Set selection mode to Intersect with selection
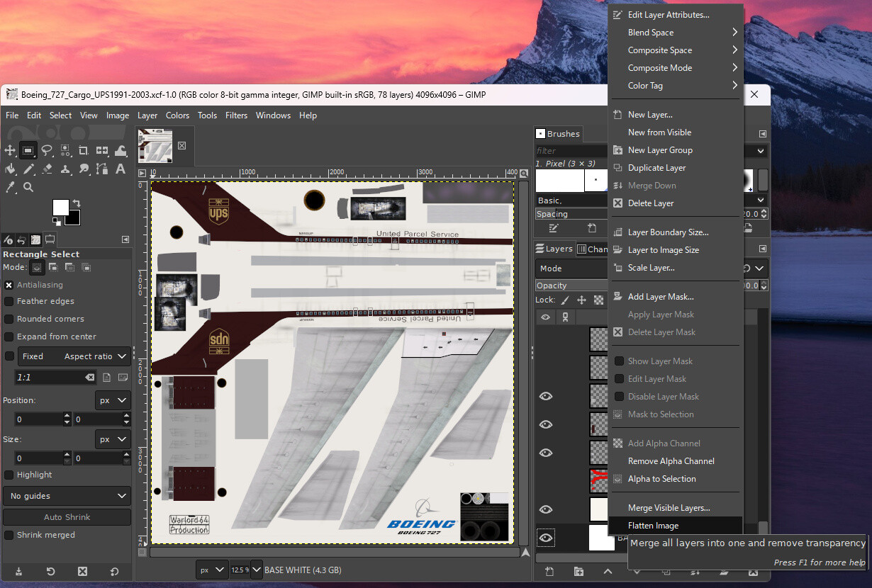The width and height of the screenshot is (872, 588). [x=86, y=267]
